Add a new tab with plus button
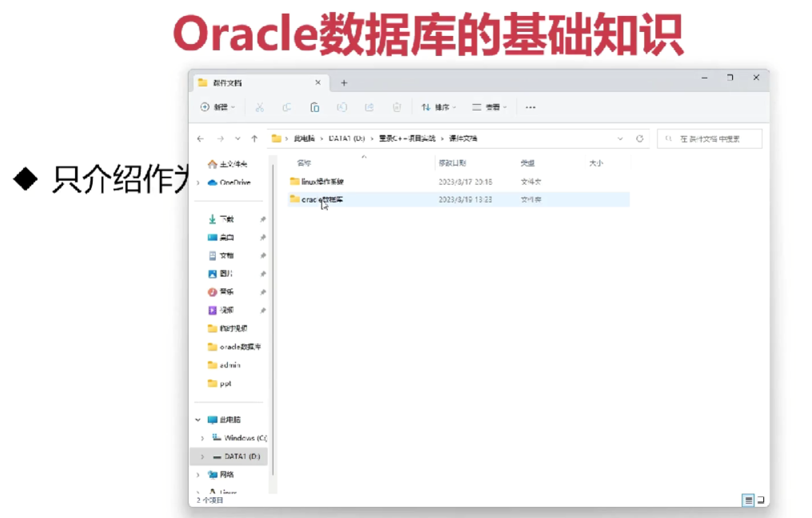Screen dimensions: 812x518 (x=344, y=83)
